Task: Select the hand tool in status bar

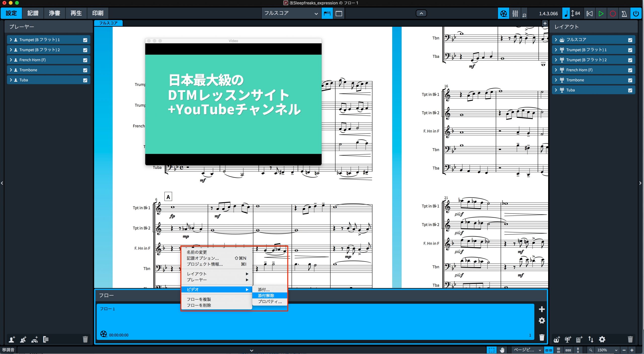Action: click(x=502, y=350)
